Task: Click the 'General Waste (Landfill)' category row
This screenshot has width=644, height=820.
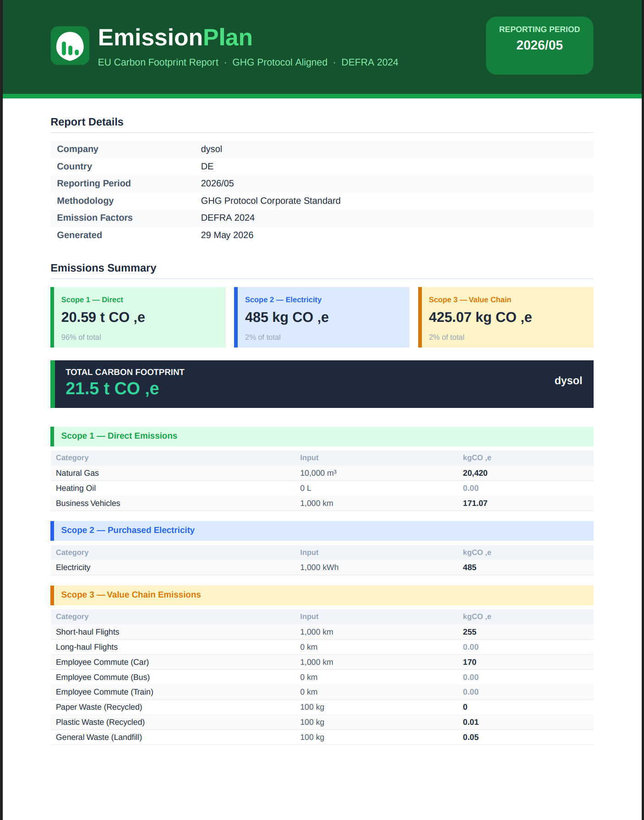Action: coord(322,738)
